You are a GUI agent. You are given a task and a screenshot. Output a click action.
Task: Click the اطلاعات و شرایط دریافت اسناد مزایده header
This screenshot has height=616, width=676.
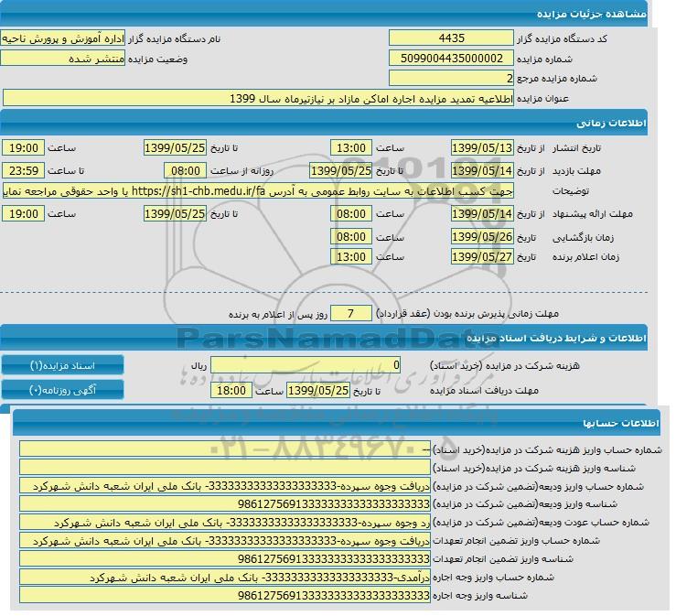[x=323, y=338]
